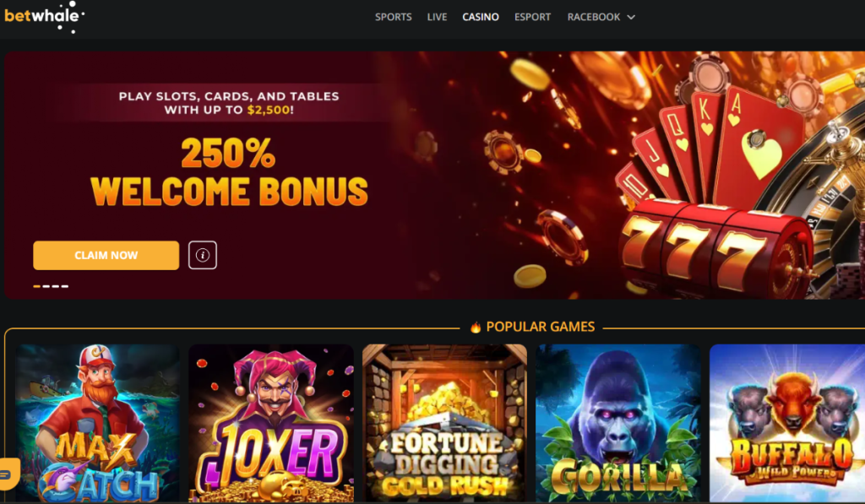Click the betwhale logo
This screenshot has width=865, height=504.
click(44, 17)
